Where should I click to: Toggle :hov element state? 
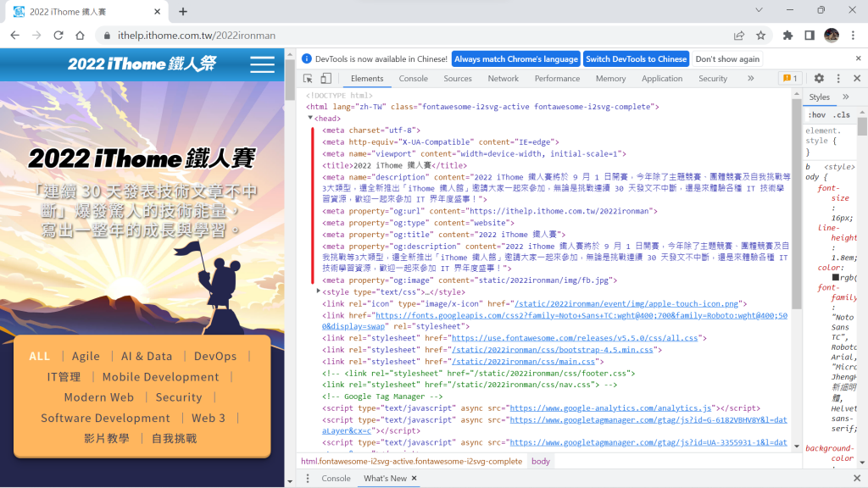point(816,115)
